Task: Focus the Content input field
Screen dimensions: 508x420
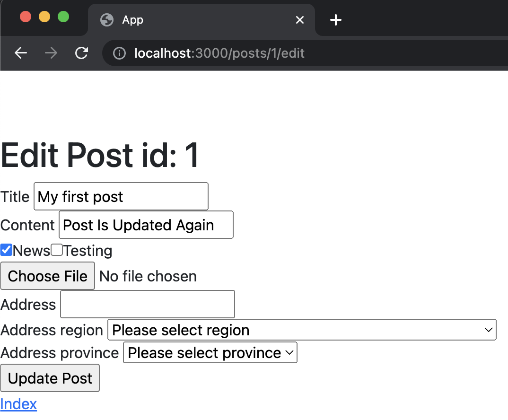Action: coord(146,225)
